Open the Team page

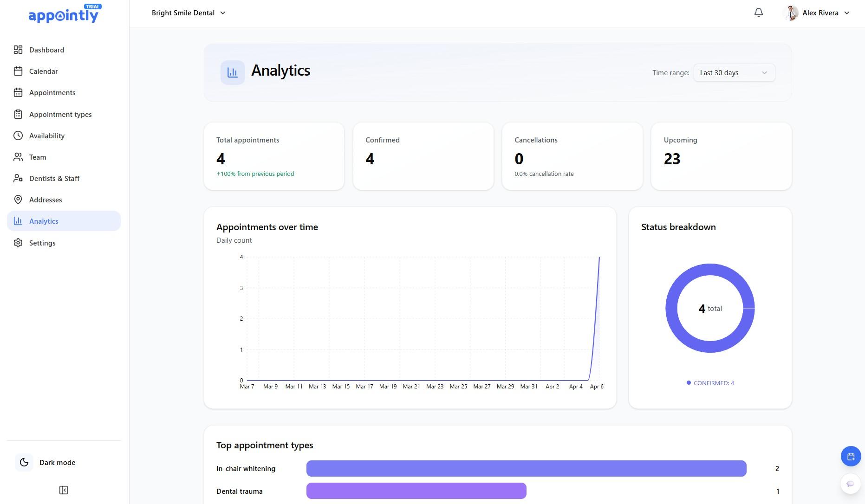pyautogui.click(x=37, y=157)
